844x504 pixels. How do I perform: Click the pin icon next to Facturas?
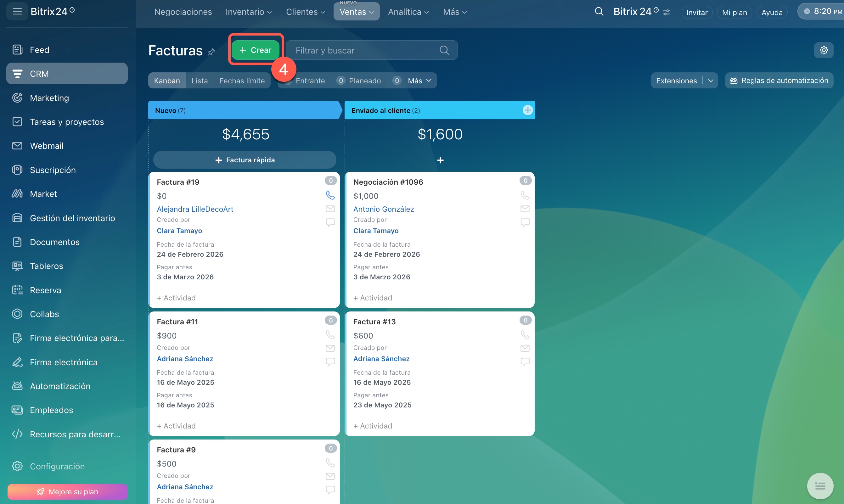211,52
